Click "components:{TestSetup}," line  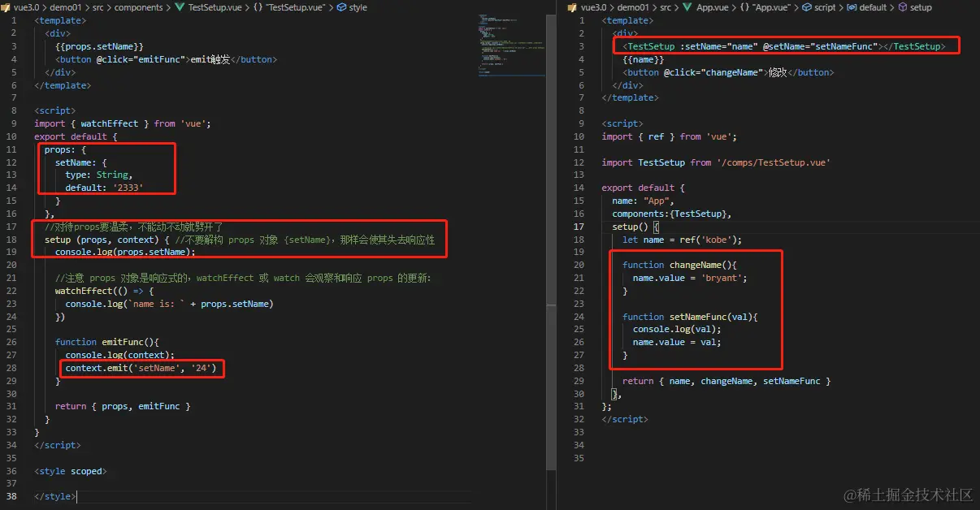tap(671, 214)
